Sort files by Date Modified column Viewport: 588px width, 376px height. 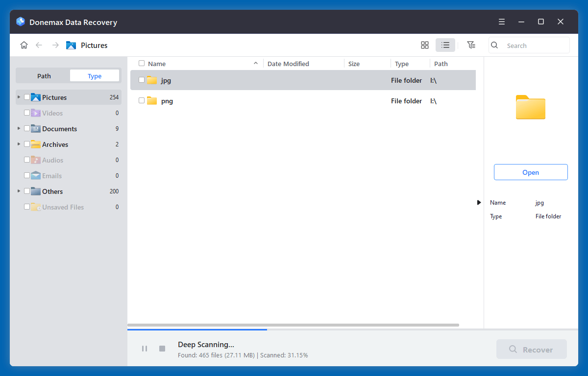pos(288,63)
